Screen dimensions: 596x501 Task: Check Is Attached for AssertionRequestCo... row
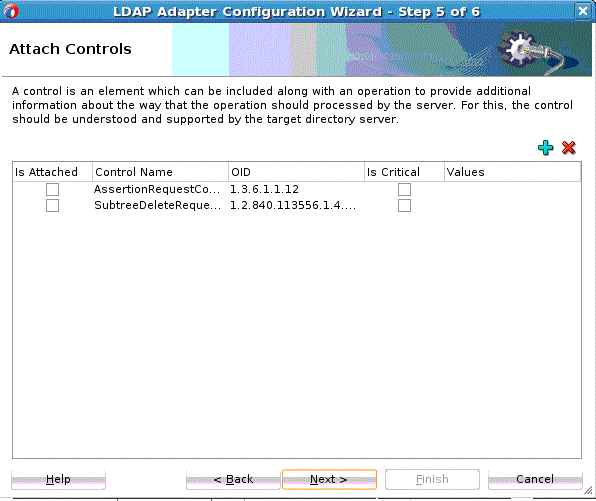coord(52,189)
